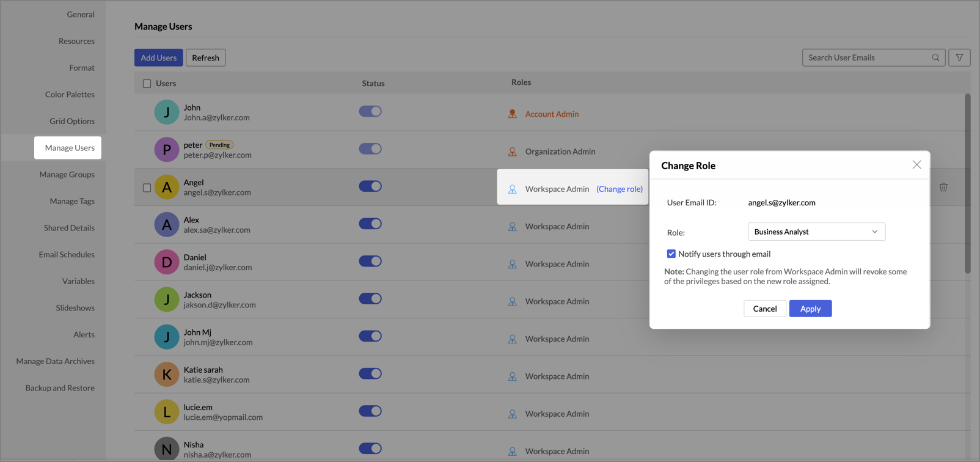Toggle Daniel's status switch
The width and height of the screenshot is (980, 462).
[370, 261]
